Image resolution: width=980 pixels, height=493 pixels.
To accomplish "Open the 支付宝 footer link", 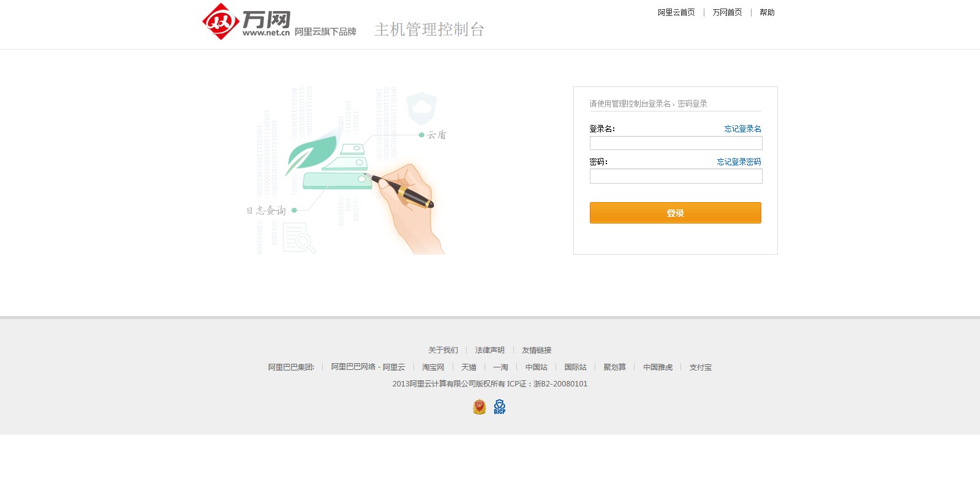I will pos(700,367).
